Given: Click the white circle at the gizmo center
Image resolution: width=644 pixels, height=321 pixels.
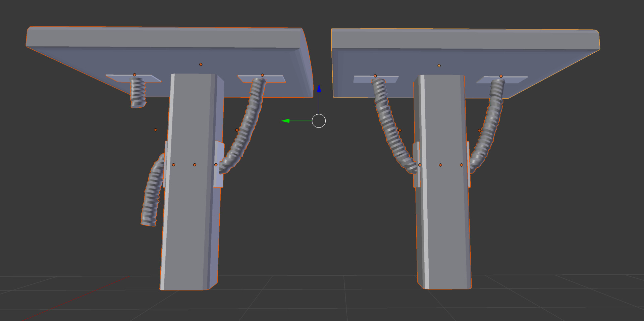Looking at the screenshot, I should click(x=319, y=121).
